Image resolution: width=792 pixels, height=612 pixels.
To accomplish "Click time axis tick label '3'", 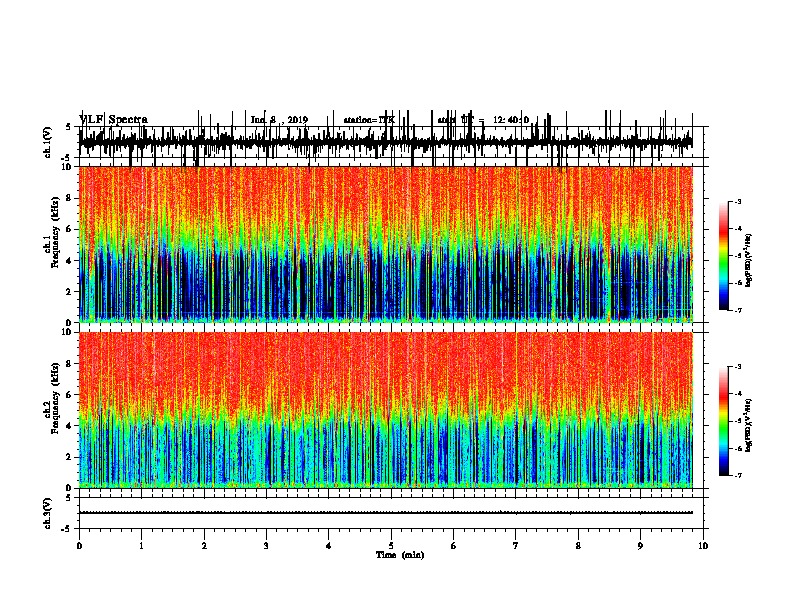I will (266, 546).
